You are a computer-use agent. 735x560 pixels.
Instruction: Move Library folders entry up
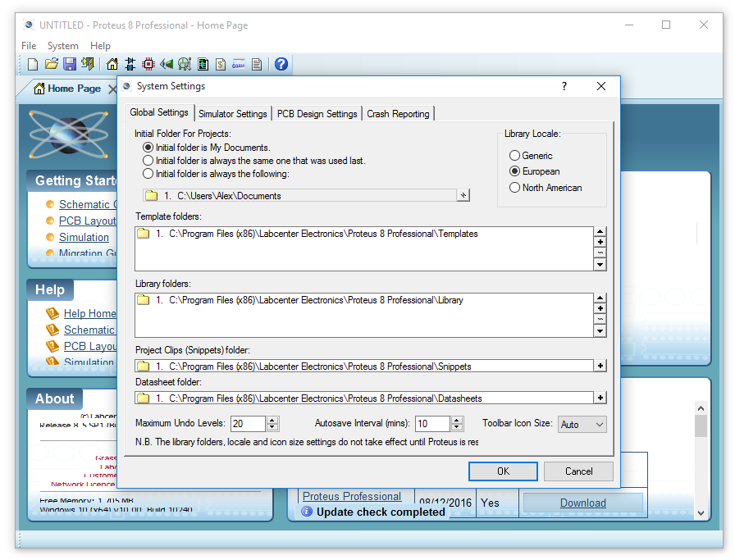coord(600,298)
